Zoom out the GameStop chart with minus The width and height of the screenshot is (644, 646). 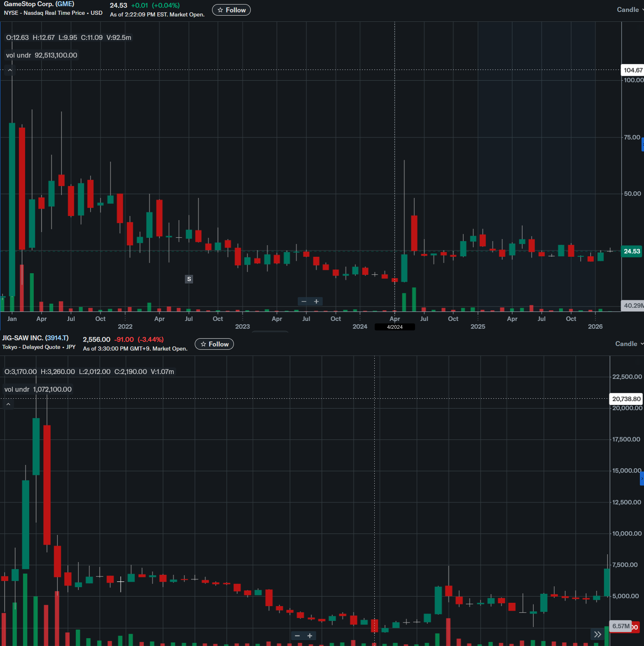(304, 302)
